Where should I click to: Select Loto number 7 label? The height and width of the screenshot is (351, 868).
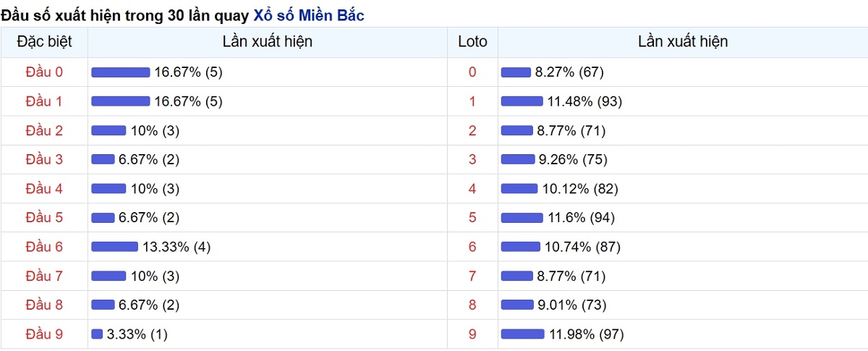tap(473, 276)
